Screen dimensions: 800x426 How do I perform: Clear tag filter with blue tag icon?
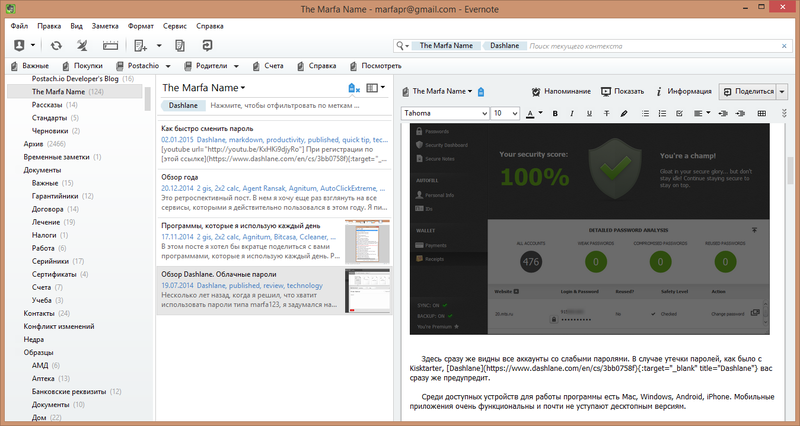pos(354,88)
